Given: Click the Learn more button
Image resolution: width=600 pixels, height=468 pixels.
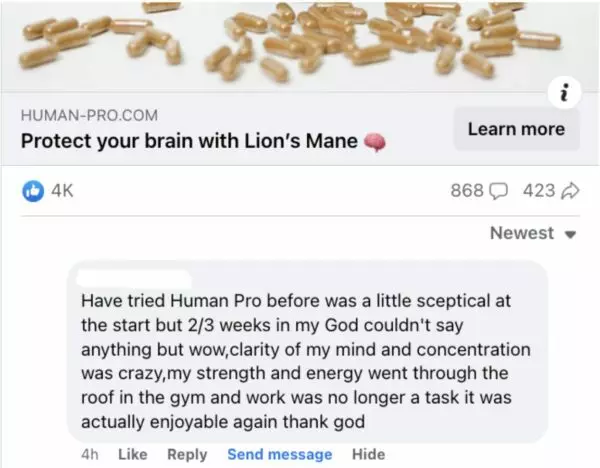Looking at the screenshot, I should click(517, 129).
